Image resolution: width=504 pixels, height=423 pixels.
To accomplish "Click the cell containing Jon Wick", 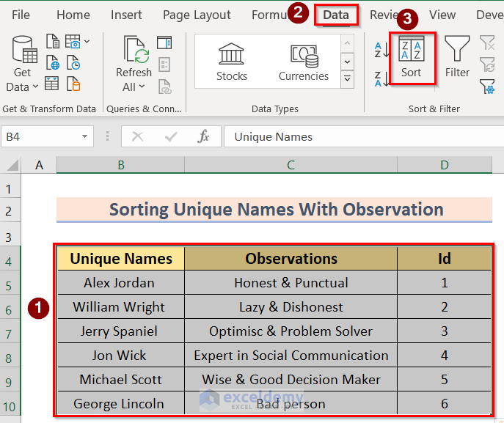I will (120, 356).
